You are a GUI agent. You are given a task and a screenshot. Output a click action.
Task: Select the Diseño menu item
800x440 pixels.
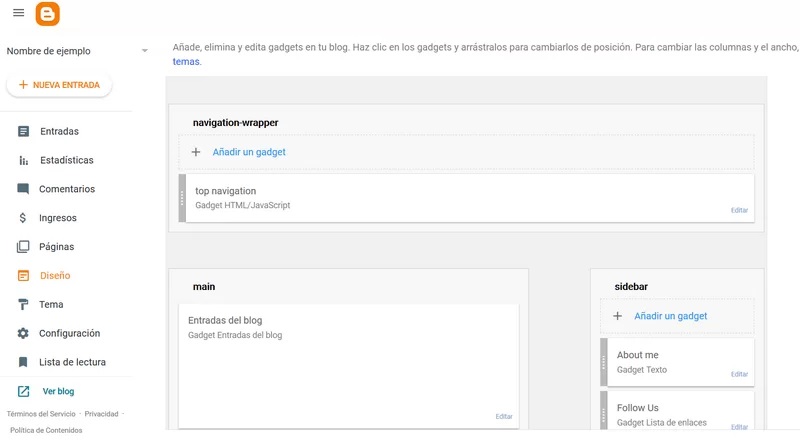click(55, 276)
